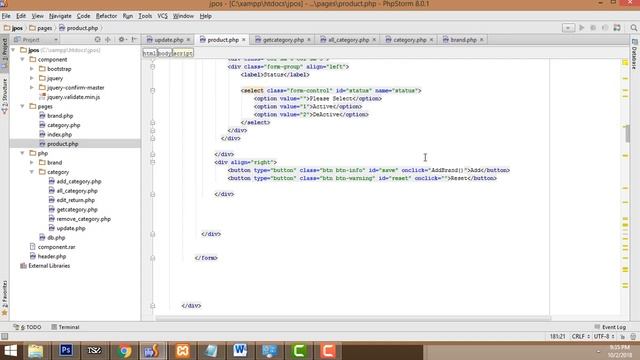Open Photoshop from taskbar
Screen dimensions: 640x360
(x=66, y=351)
